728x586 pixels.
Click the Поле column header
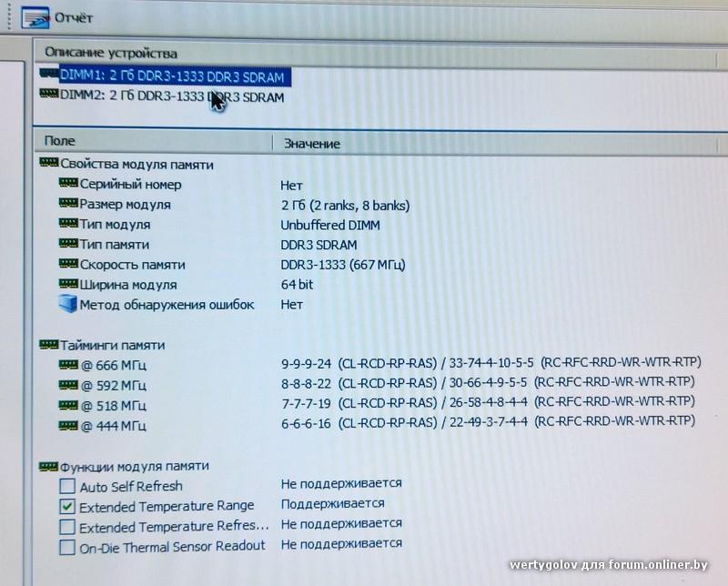60,141
